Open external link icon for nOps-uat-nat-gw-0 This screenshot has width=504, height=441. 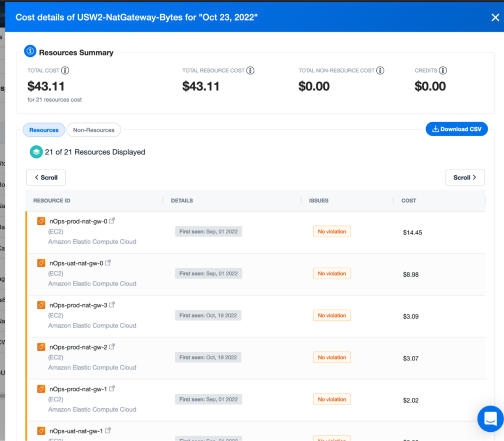108,263
